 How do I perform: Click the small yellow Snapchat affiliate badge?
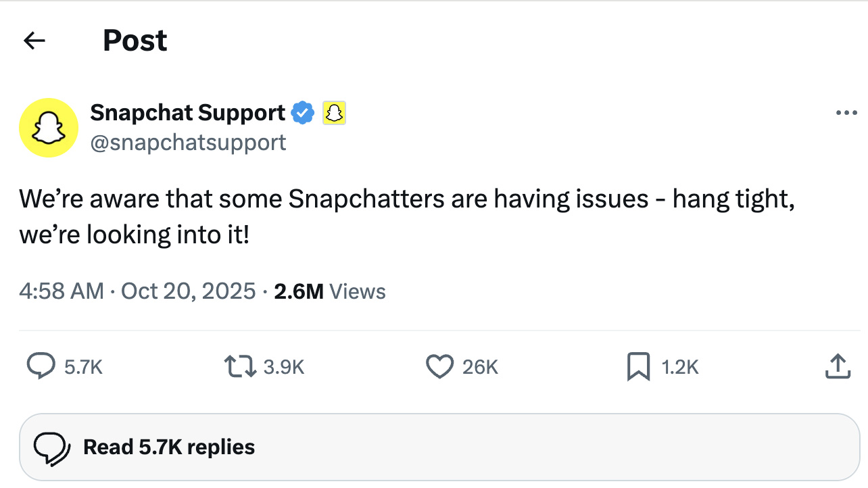334,113
